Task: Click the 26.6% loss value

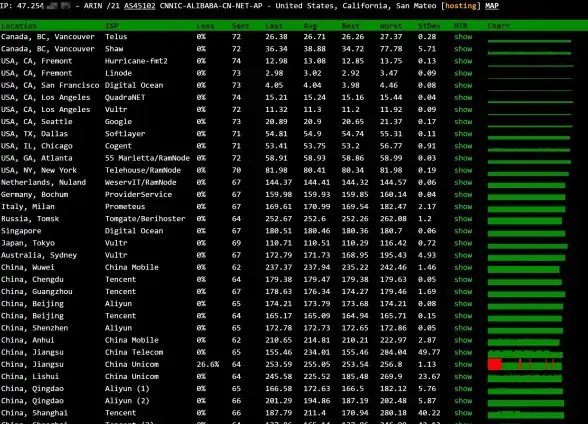Action: point(208,364)
